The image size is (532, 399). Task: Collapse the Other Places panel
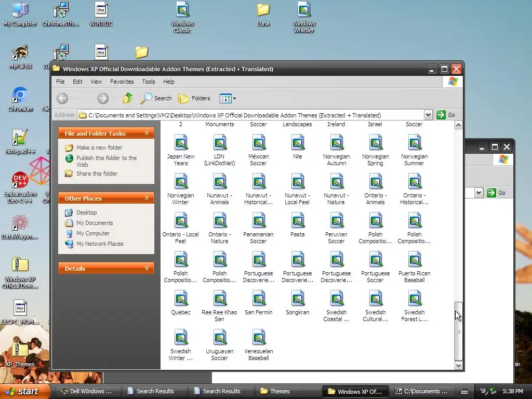pos(147,198)
